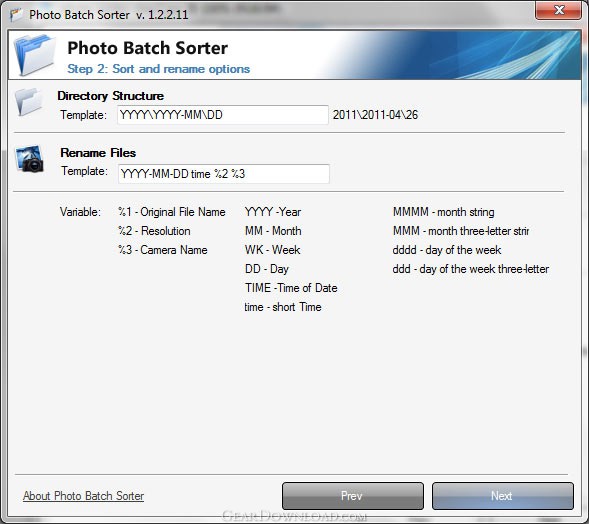The image size is (589, 524).
Task: Click the 'Step 2: Sort and rename options' heading
Action: coord(159,69)
